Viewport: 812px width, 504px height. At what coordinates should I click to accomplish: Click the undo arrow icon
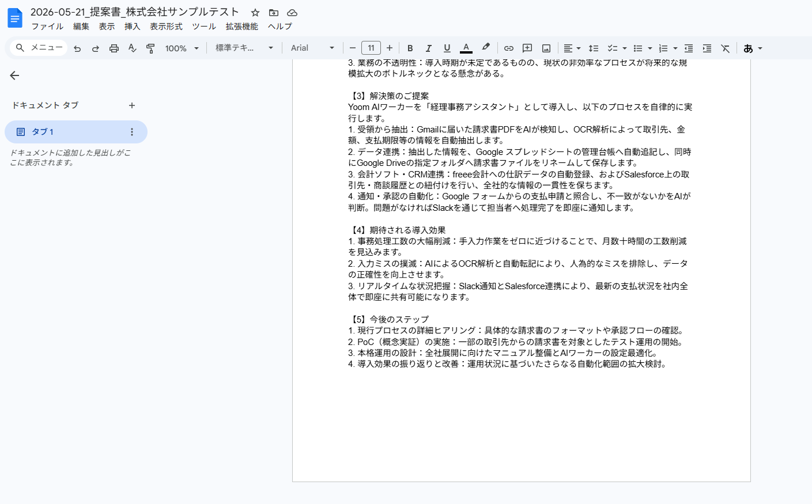pyautogui.click(x=77, y=48)
